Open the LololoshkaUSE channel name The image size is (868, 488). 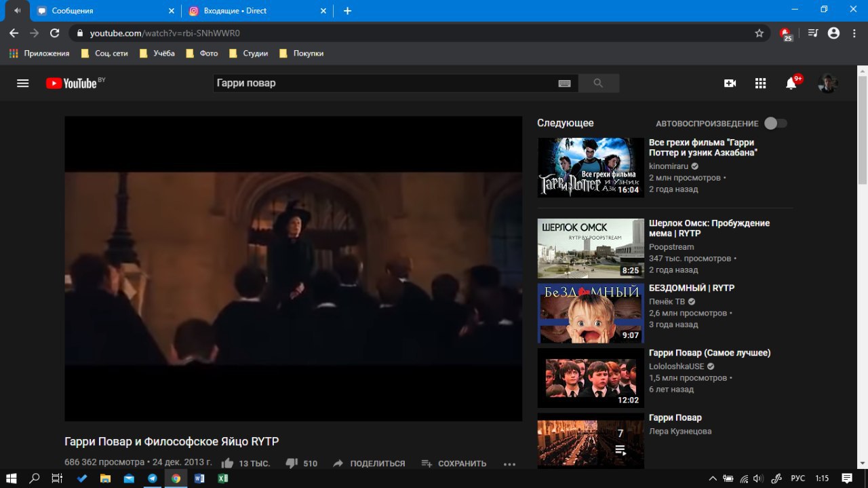coord(676,367)
